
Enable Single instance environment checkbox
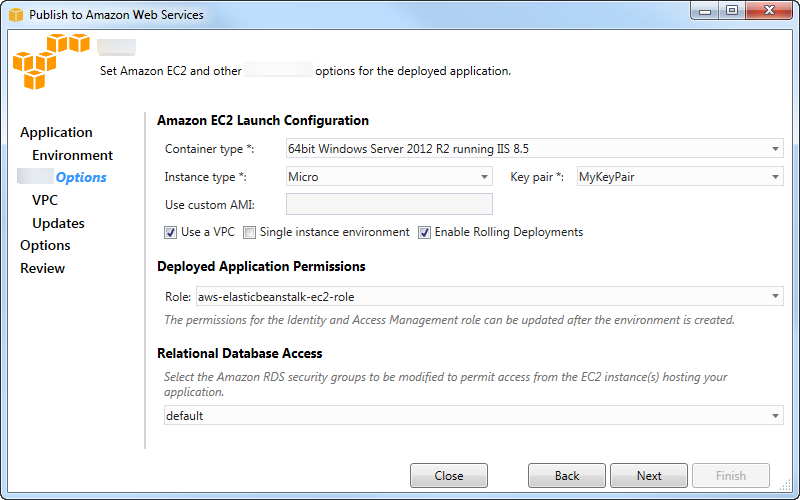point(249,232)
